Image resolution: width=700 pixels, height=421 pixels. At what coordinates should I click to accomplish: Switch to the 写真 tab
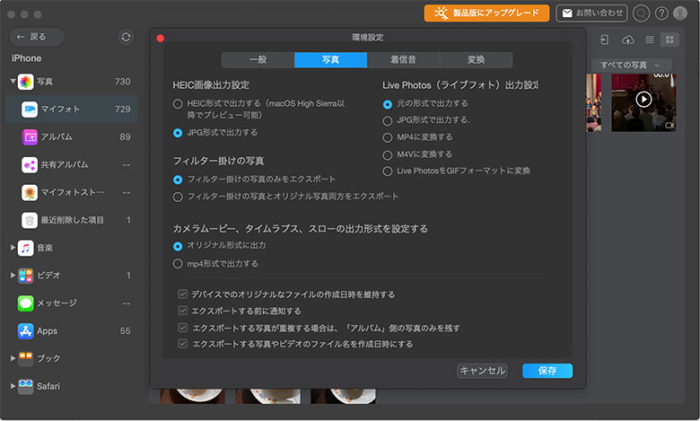[x=331, y=60]
